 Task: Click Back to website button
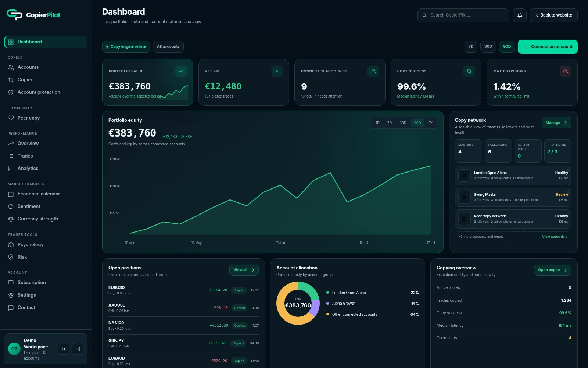pos(554,15)
